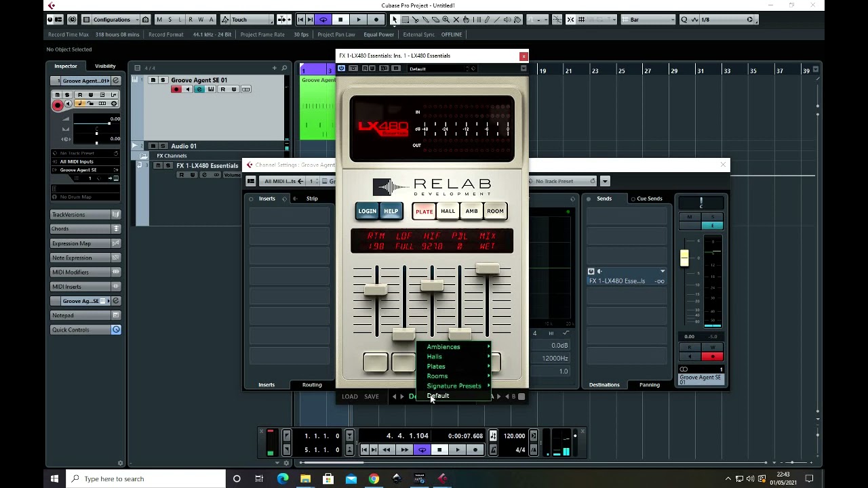Open the Quick Controls inspector section
Viewport: 868px width, 488px height.
(85, 330)
